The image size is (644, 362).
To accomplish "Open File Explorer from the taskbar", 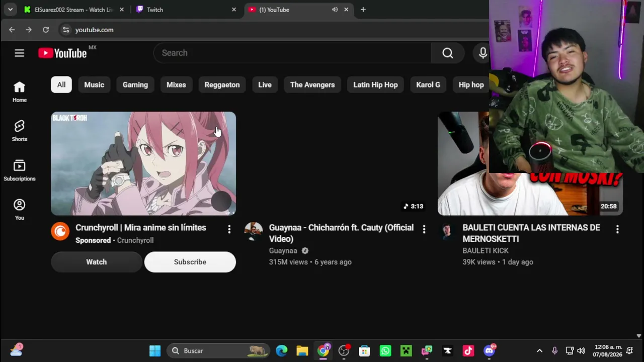I will tap(302, 351).
